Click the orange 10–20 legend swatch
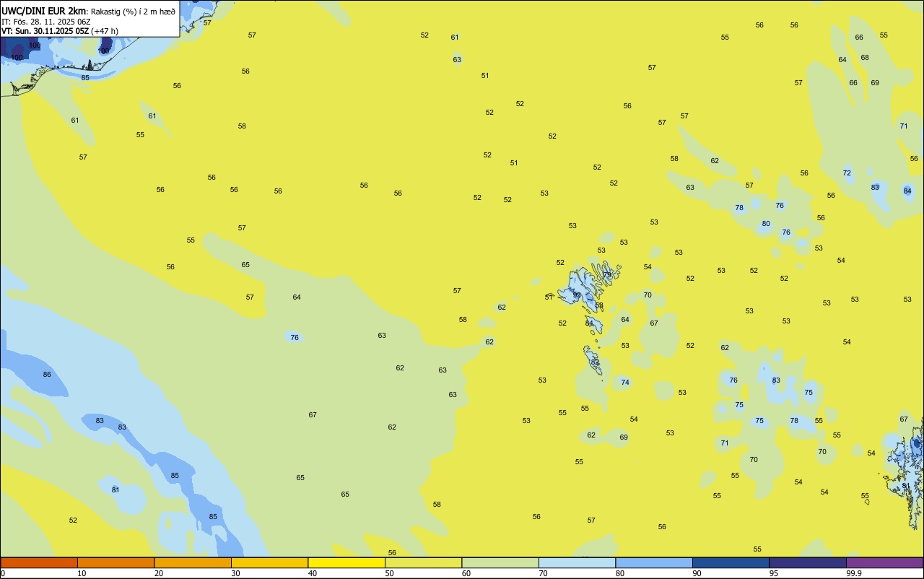This screenshot has height=579, width=924. point(115,562)
